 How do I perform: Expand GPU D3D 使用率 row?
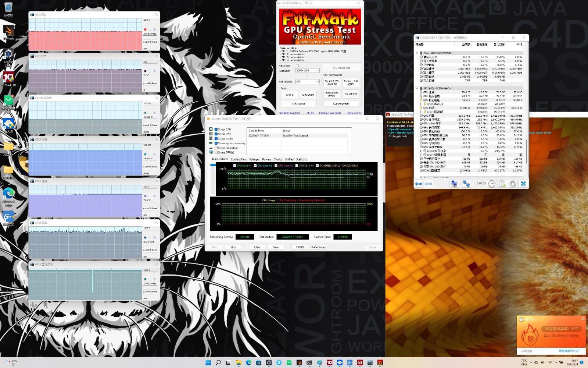421,151
